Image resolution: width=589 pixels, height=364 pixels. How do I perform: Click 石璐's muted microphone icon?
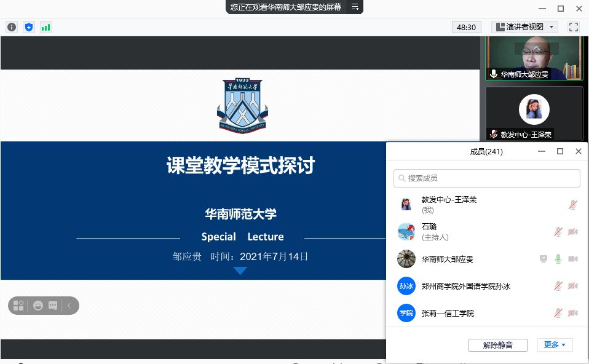coord(558,232)
